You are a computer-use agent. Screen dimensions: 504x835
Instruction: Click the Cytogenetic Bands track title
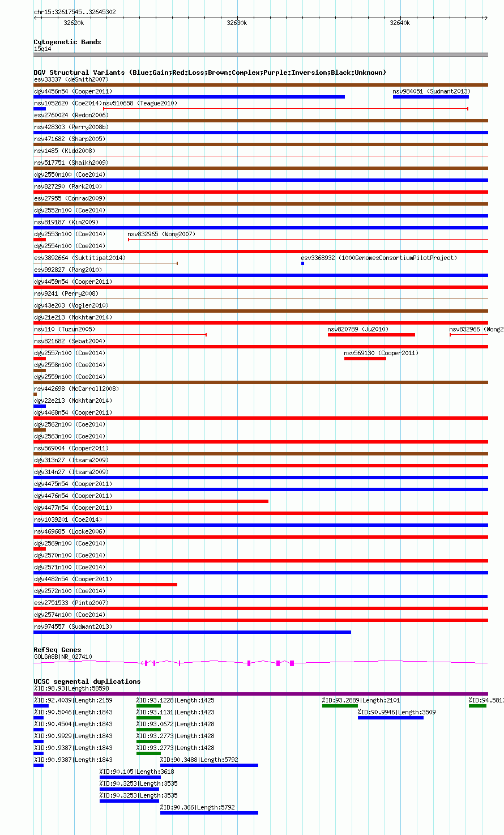[67, 42]
